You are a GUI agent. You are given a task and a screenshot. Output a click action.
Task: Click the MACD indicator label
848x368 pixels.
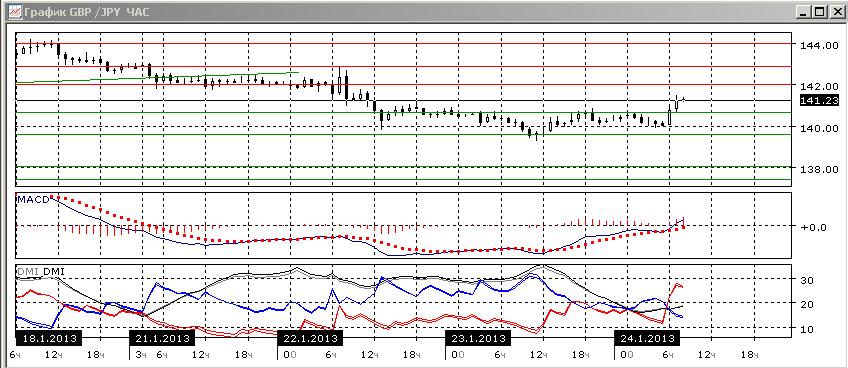coord(33,199)
